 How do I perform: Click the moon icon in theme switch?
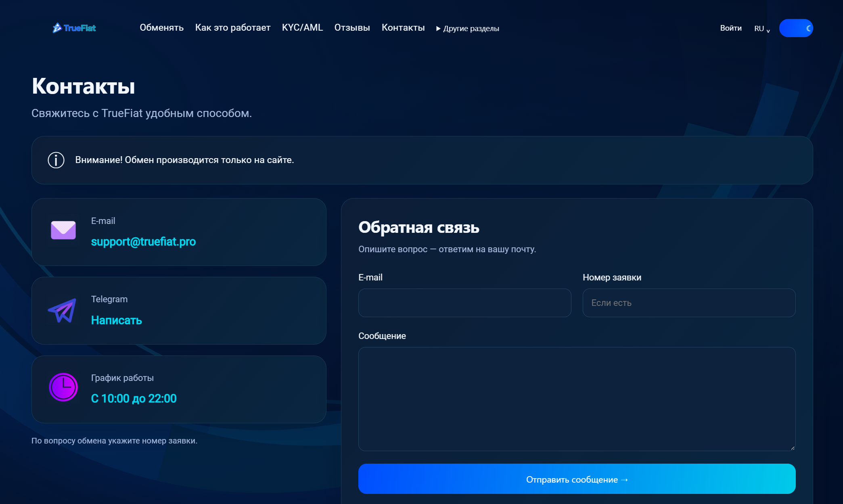coord(808,28)
